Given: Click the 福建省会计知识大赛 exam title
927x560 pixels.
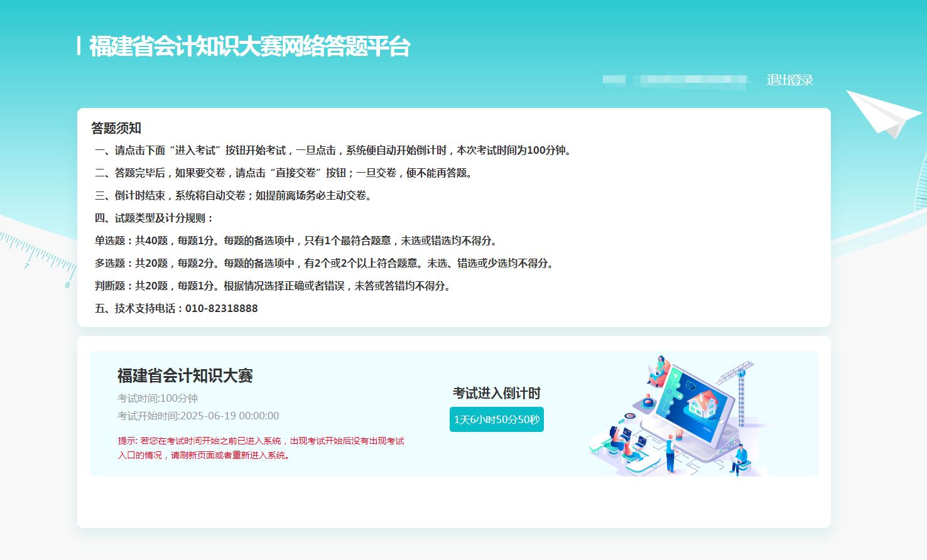Looking at the screenshot, I should (185, 375).
